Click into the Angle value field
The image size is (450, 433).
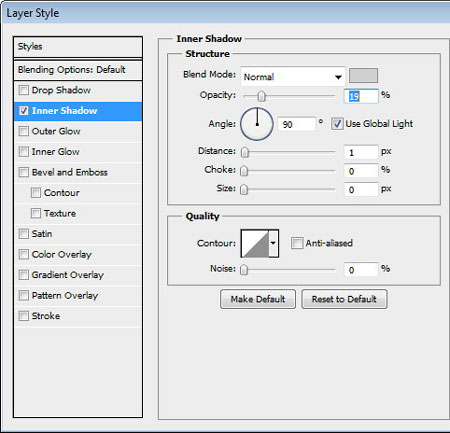[296, 124]
